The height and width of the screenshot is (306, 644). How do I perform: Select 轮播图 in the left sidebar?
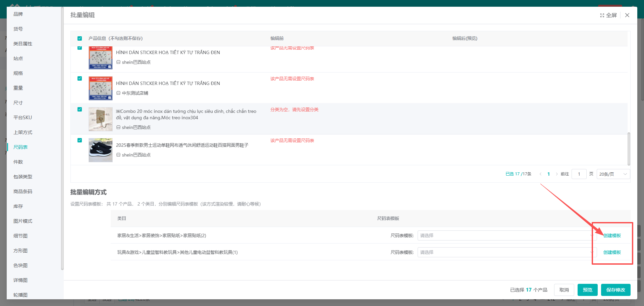pos(20,295)
